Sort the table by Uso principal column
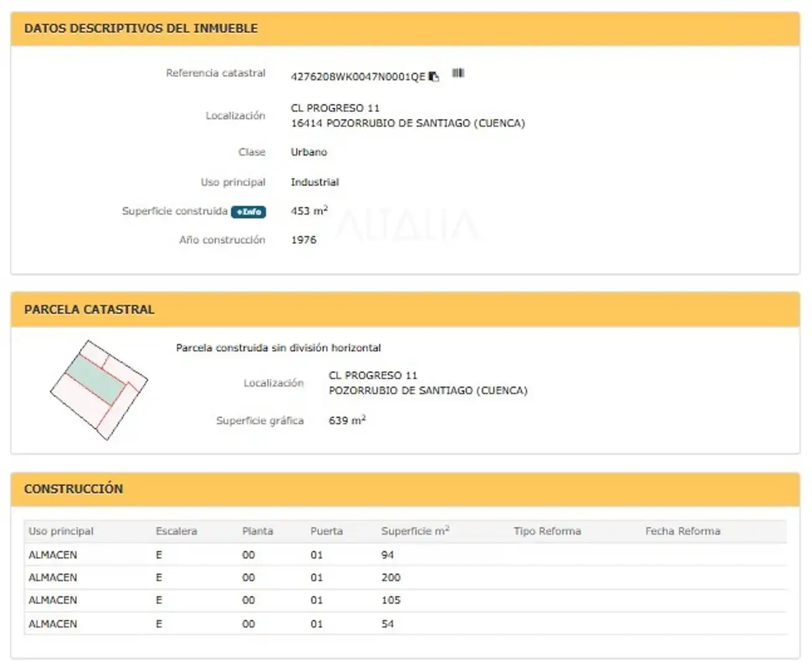Screen dimensions: 812x669 click(x=61, y=531)
